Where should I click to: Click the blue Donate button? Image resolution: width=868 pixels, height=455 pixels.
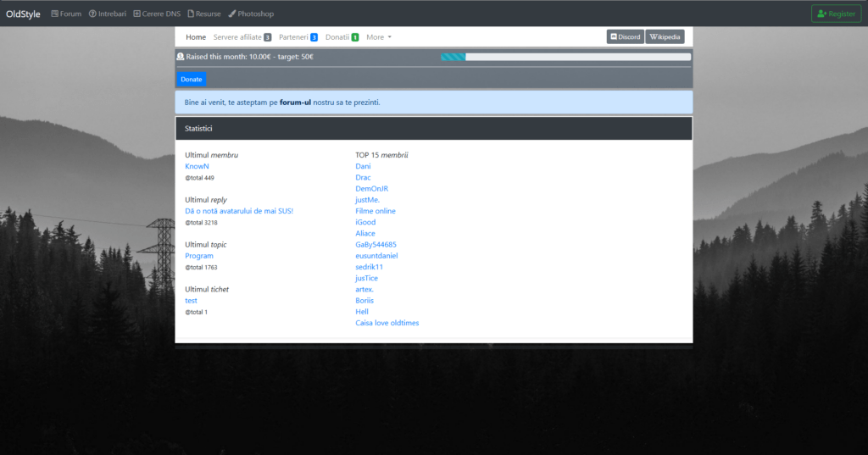(x=192, y=79)
